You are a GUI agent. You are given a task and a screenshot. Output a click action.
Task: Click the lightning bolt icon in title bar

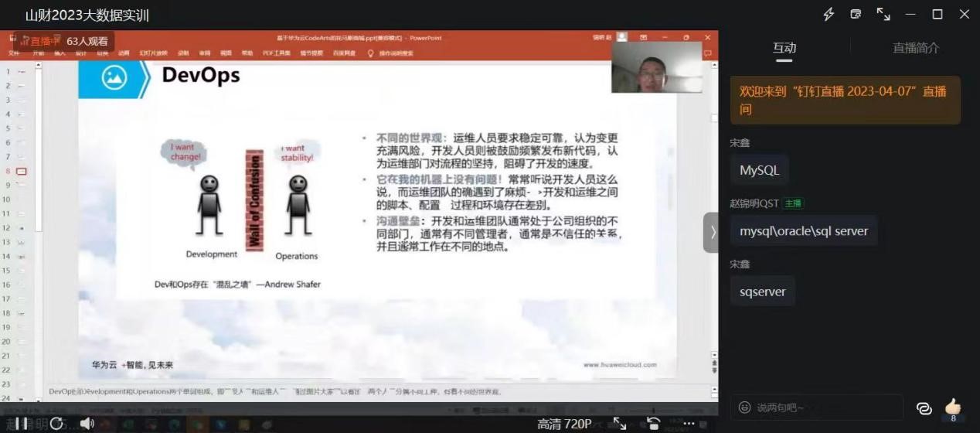click(x=829, y=14)
